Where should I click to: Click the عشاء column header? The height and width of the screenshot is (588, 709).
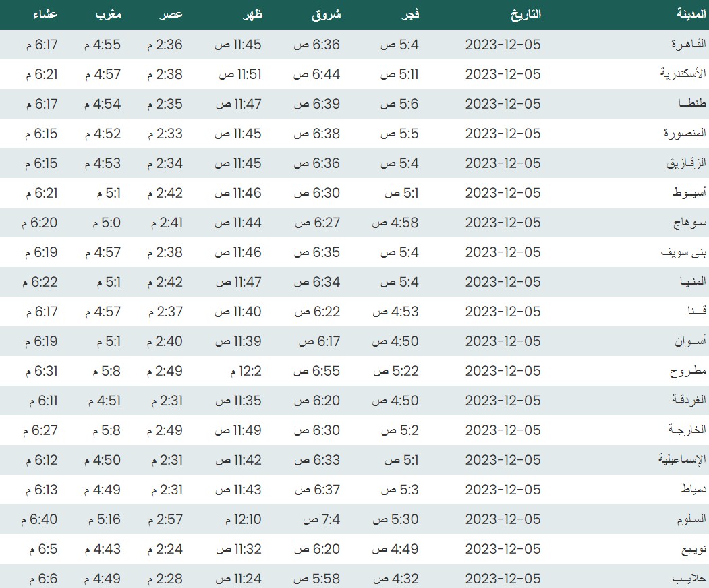tap(45, 14)
